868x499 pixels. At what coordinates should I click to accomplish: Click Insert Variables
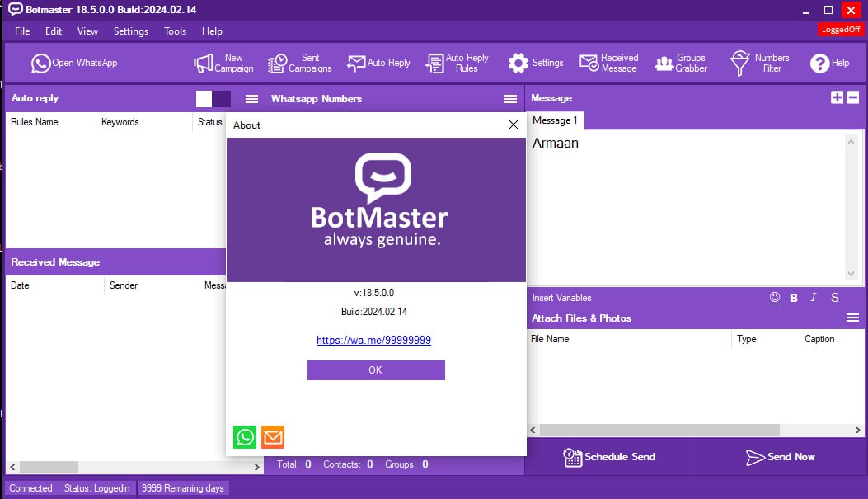(562, 298)
